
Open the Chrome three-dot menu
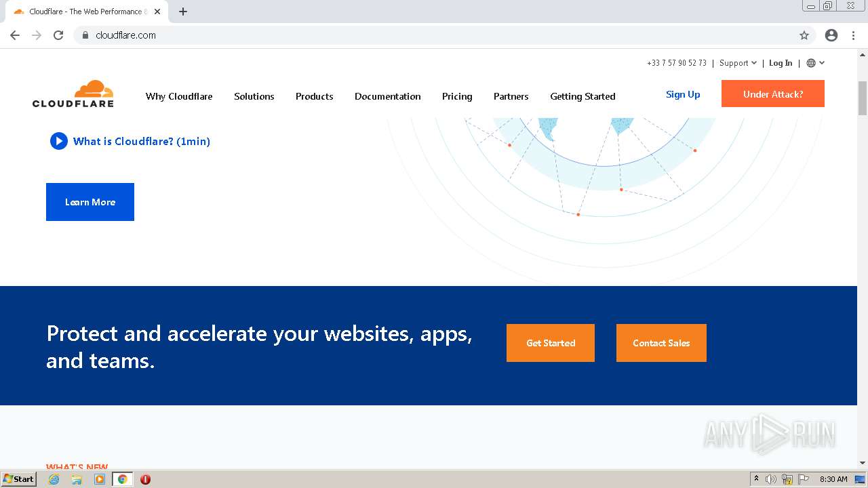(x=853, y=35)
